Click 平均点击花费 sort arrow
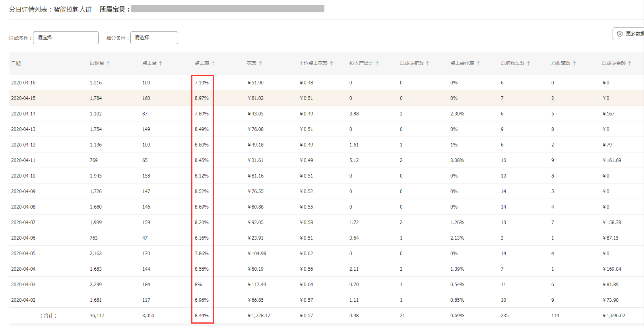Screen dimensions: 644x326 click(332, 63)
